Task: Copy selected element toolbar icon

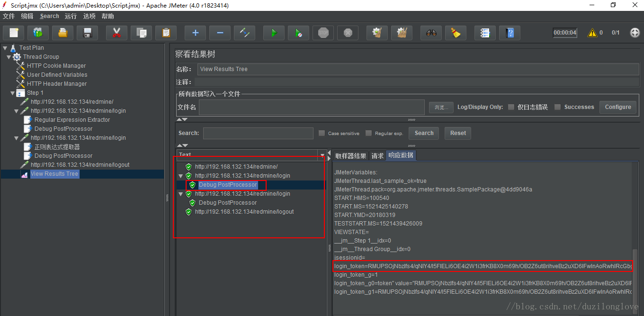Action: tap(141, 33)
